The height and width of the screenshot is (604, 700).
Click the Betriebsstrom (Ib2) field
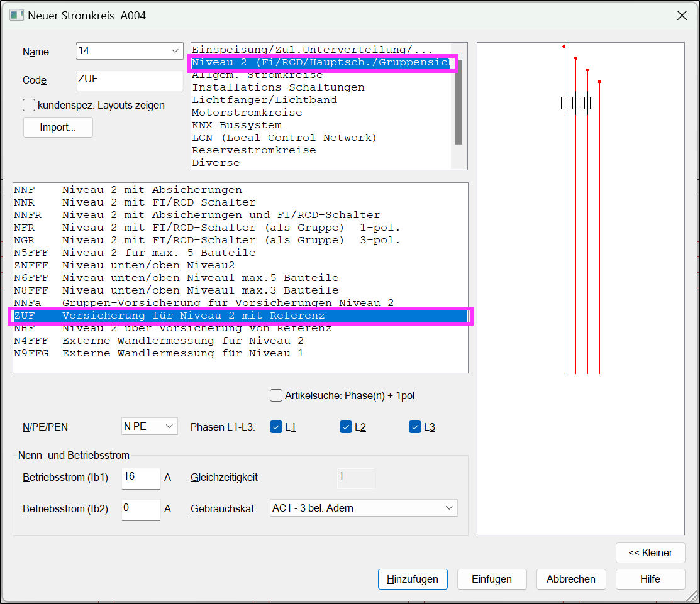(141, 509)
